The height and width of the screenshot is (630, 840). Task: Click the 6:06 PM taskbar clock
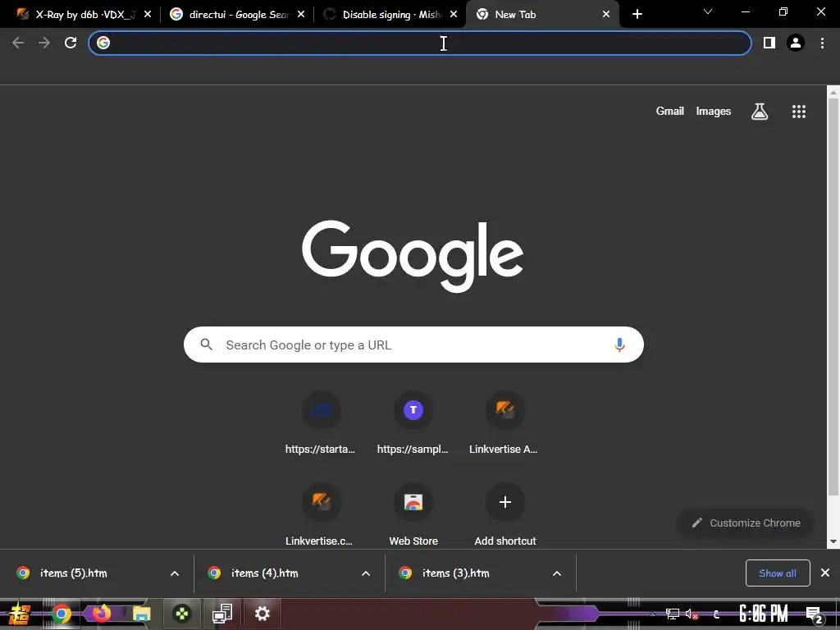764,614
